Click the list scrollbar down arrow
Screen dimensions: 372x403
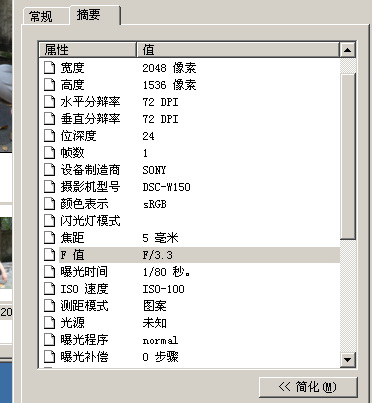pos(347,360)
